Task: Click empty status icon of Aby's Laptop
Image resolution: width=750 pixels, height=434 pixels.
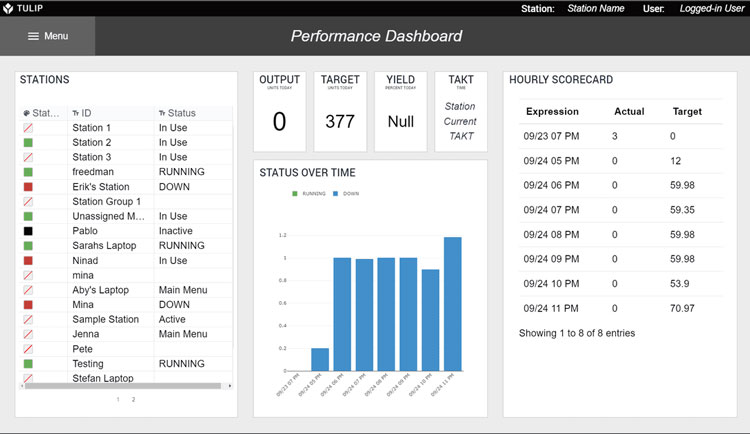Action: point(28,290)
